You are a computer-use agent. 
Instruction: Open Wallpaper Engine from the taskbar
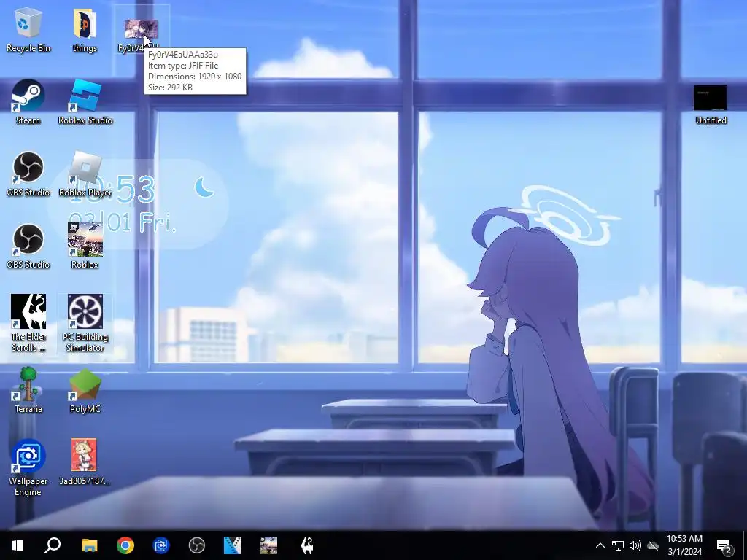161,545
